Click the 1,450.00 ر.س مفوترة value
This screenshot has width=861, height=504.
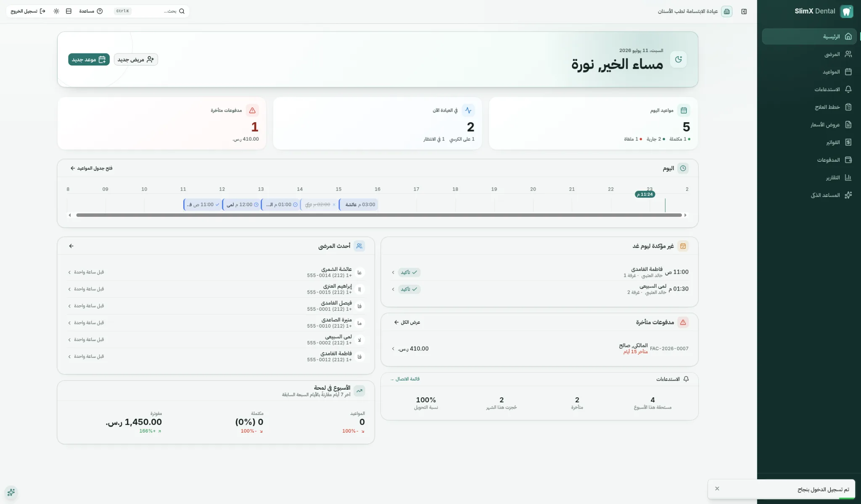(134, 422)
